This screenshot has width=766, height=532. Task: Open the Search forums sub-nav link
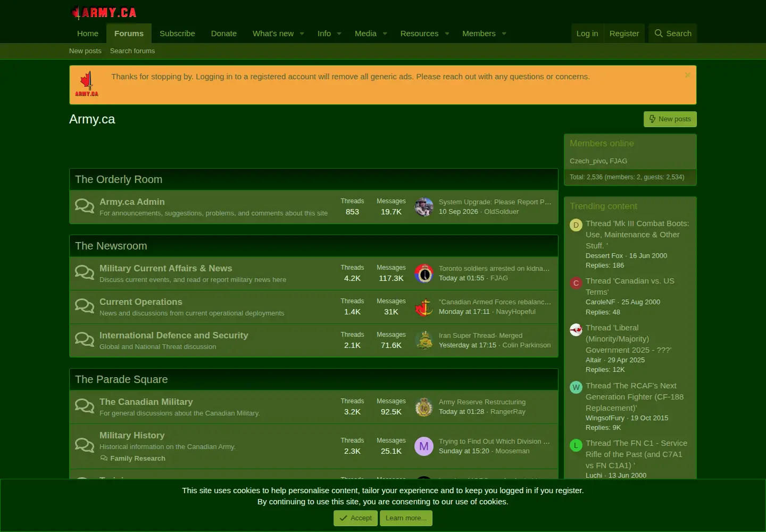point(132,51)
